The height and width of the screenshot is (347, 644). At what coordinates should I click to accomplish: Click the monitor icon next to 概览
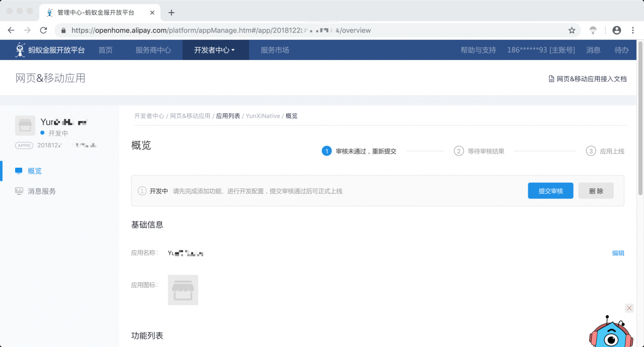point(19,171)
